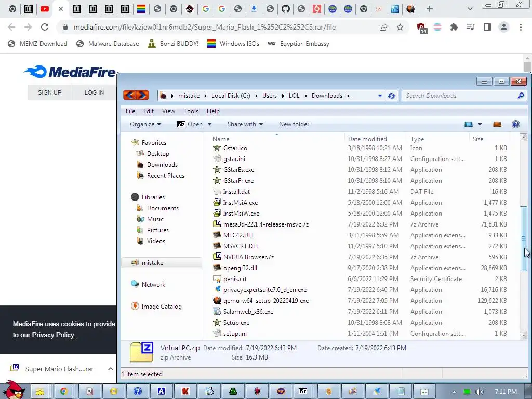Open the Organize dropdown
This screenshot has height=399, width=532.
(x=145, y=124)
